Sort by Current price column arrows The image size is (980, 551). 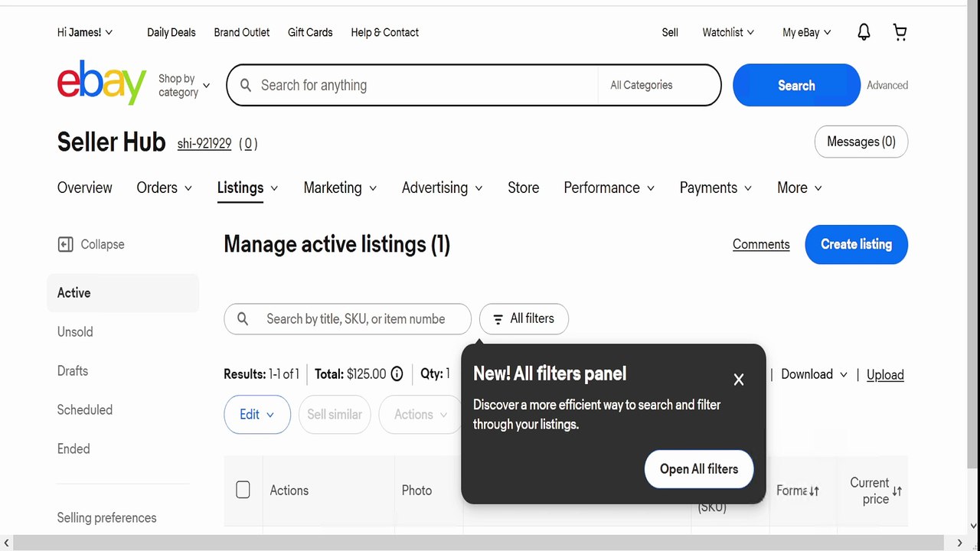[x=897, y=491]
